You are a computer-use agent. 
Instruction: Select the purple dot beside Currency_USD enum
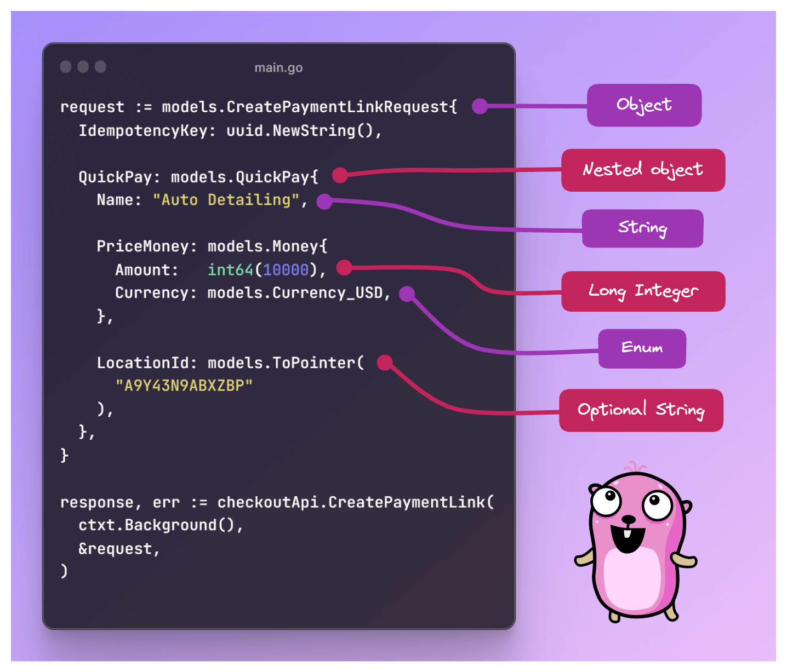[x=406, y=295]
